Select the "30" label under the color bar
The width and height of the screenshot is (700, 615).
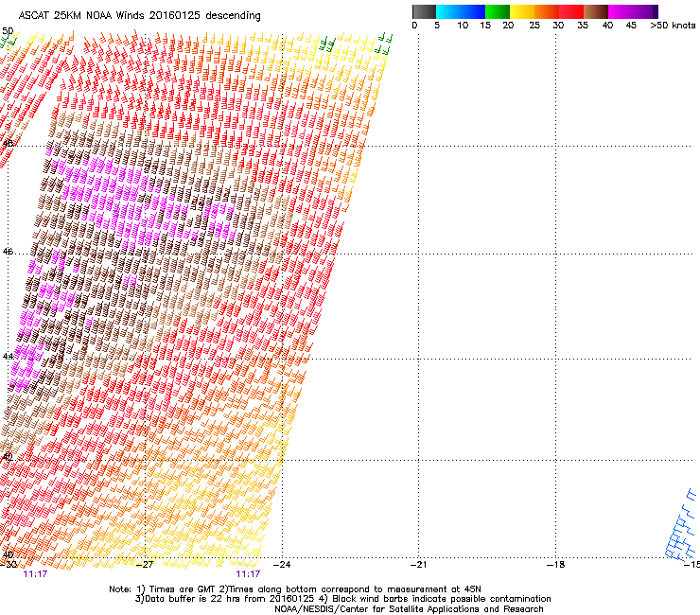558,26
